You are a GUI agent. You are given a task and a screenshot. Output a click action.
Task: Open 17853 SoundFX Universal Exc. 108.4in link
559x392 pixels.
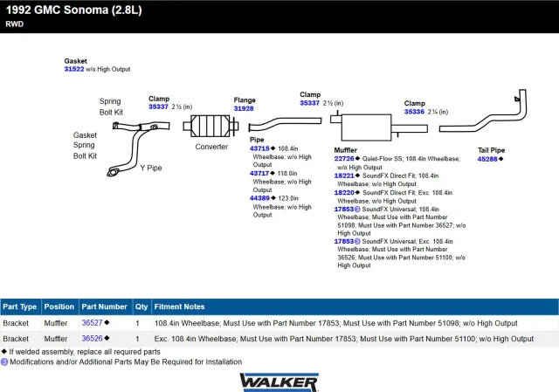[x=343, y=241]
